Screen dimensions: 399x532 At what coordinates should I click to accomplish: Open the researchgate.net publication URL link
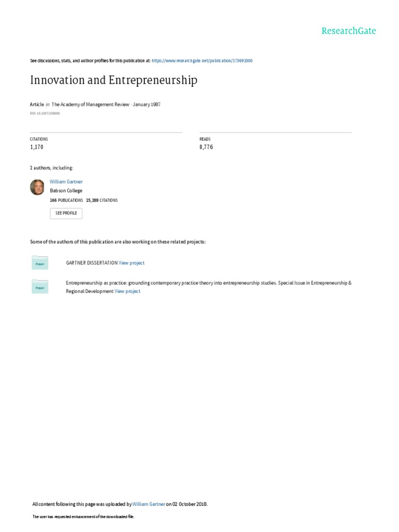pyautogui.click(x=202, y=61)
